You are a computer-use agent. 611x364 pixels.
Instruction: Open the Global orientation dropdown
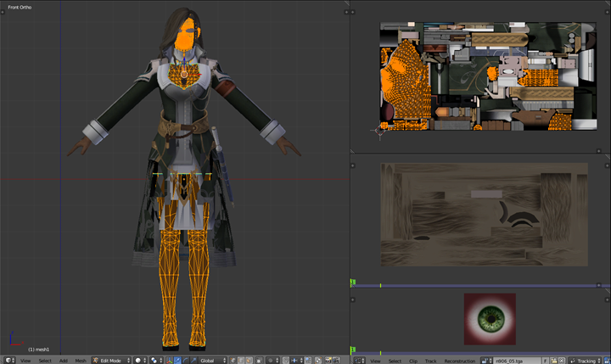tap(212, 360)
